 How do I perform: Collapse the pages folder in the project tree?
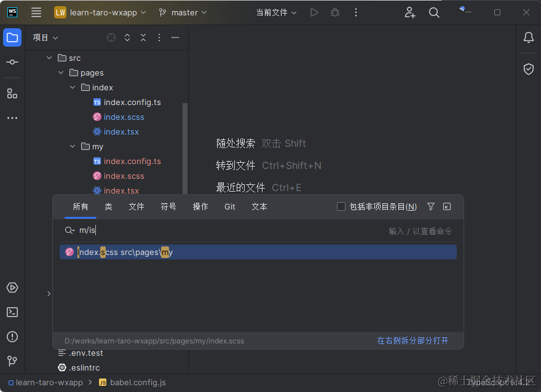[x=61, y=73]
